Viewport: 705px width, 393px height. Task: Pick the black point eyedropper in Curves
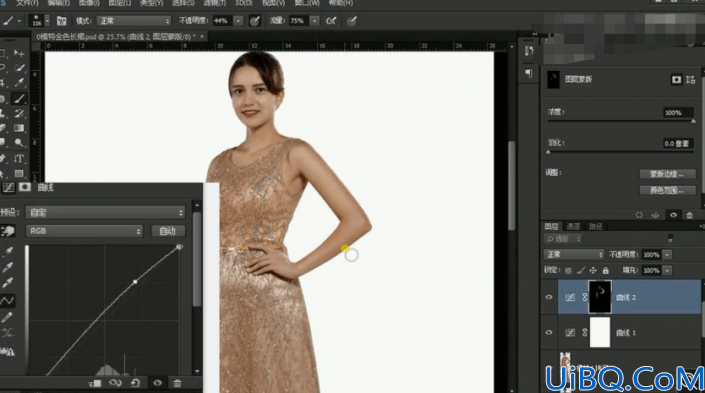[7, 251]
